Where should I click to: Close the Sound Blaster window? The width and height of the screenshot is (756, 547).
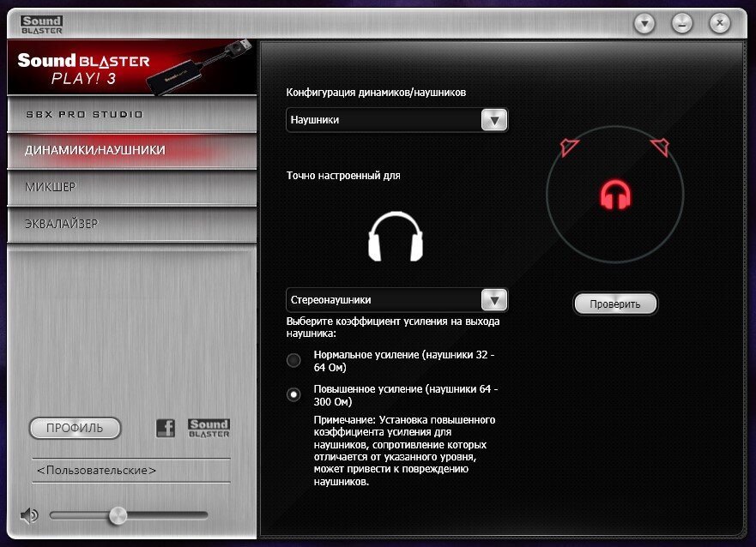point(720,22)
